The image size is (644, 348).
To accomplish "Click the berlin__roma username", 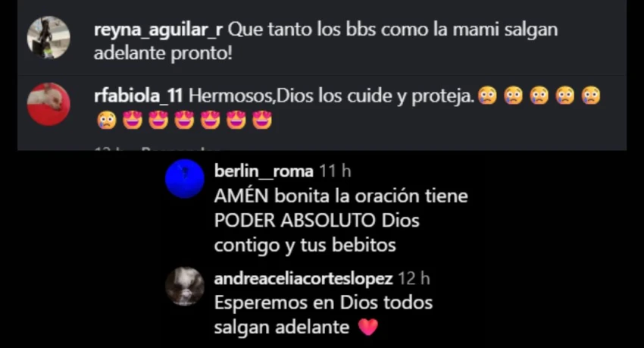I will pyautogui.click(x=264, y=171).
